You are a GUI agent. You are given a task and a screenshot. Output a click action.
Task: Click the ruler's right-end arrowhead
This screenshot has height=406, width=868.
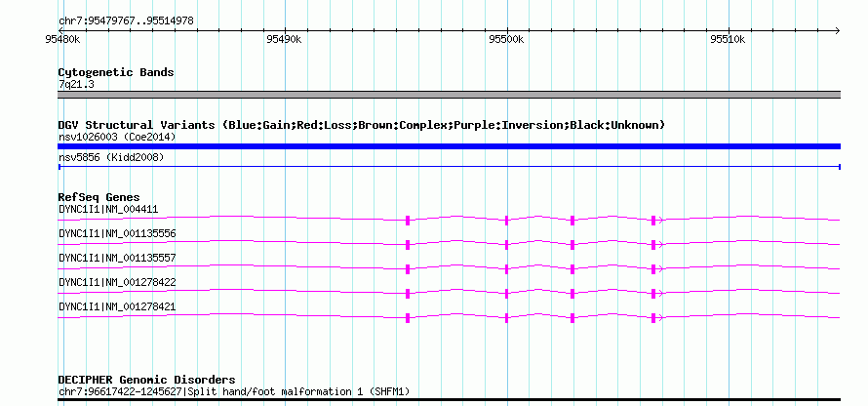(837, 30)
